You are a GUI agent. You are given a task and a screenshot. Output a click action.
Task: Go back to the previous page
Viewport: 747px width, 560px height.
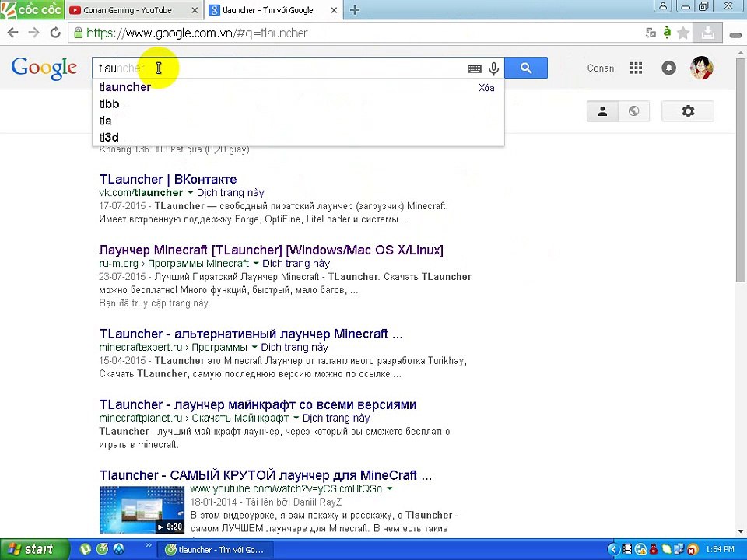[x=13, y=33]
